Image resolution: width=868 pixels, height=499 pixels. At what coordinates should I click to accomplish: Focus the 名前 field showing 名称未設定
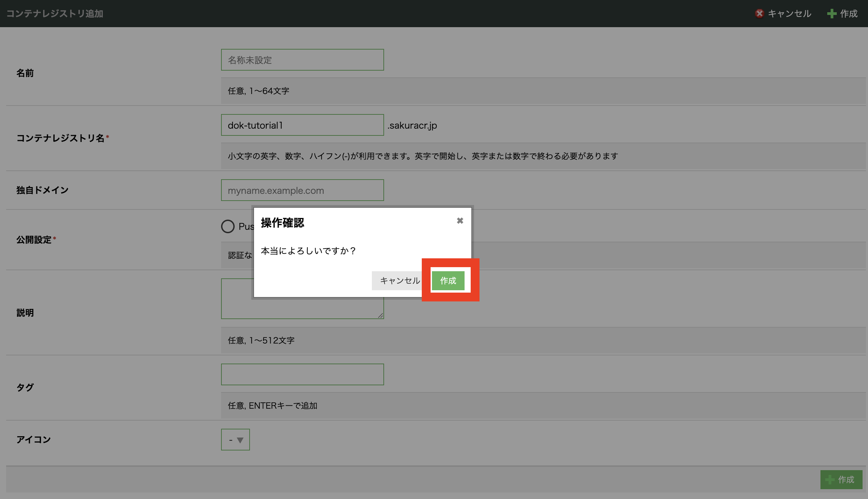302,60
